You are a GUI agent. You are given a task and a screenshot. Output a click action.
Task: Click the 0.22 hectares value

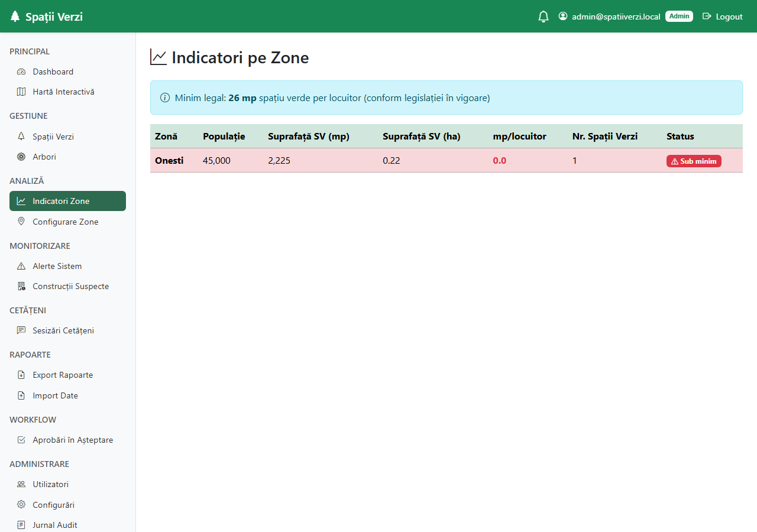click(392, 160)
